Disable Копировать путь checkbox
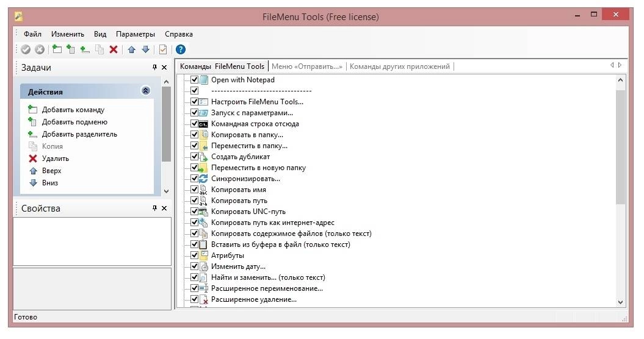This screenshot has height=339, width=644. [194, 200]
